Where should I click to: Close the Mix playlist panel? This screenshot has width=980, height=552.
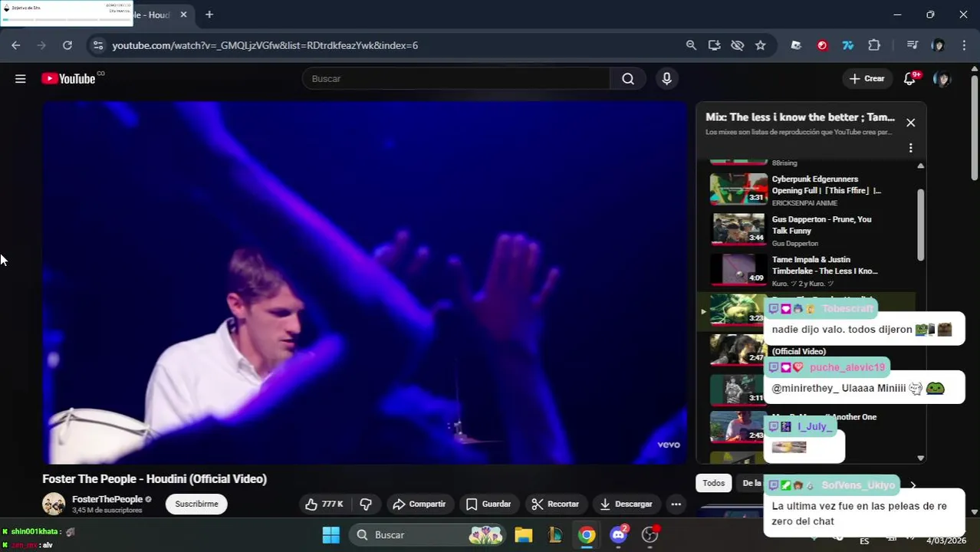tap(910, 123)
